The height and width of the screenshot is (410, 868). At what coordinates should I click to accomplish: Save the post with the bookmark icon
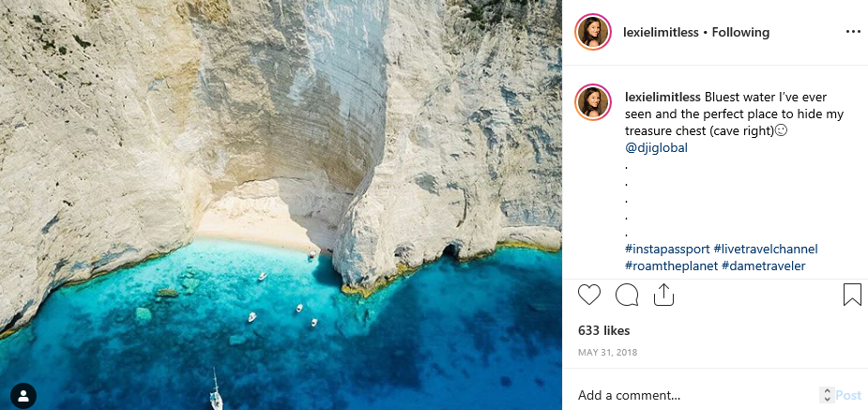click(x=852, y=295)
